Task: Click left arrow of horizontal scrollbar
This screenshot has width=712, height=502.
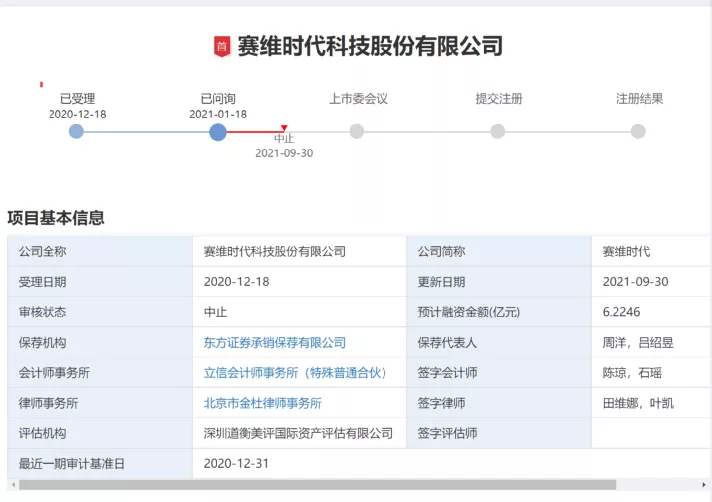Action: 13,485
